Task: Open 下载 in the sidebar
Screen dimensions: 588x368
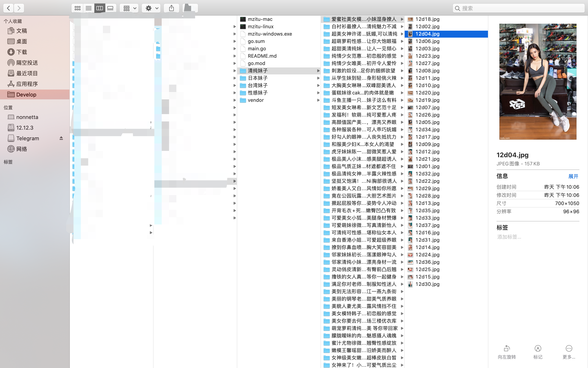Action: [35, 52]
